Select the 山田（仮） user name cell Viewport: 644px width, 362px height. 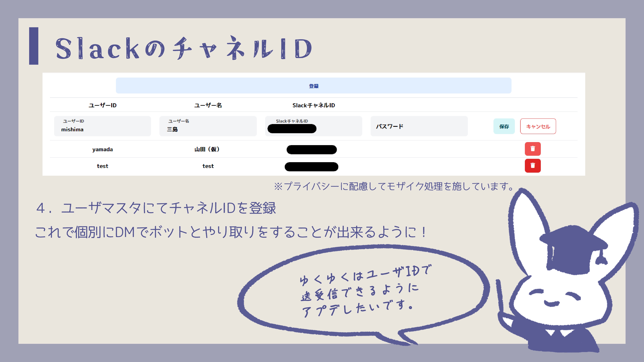point(207,149)
